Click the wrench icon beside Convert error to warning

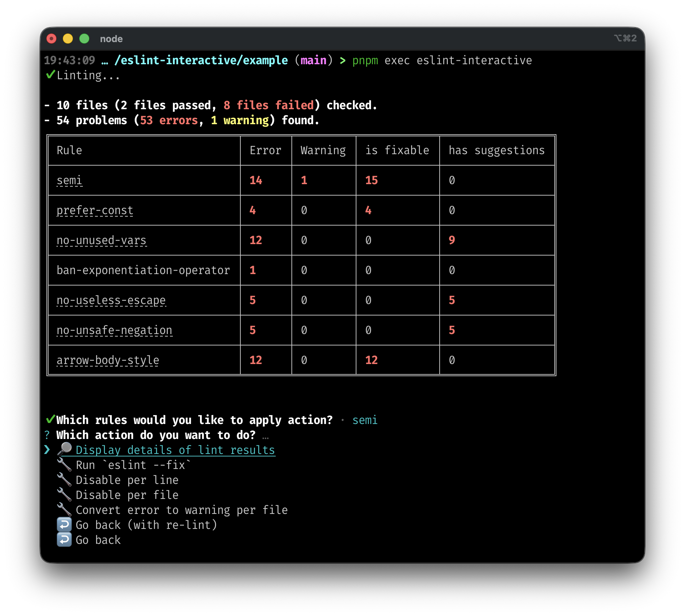click(64, 510)
